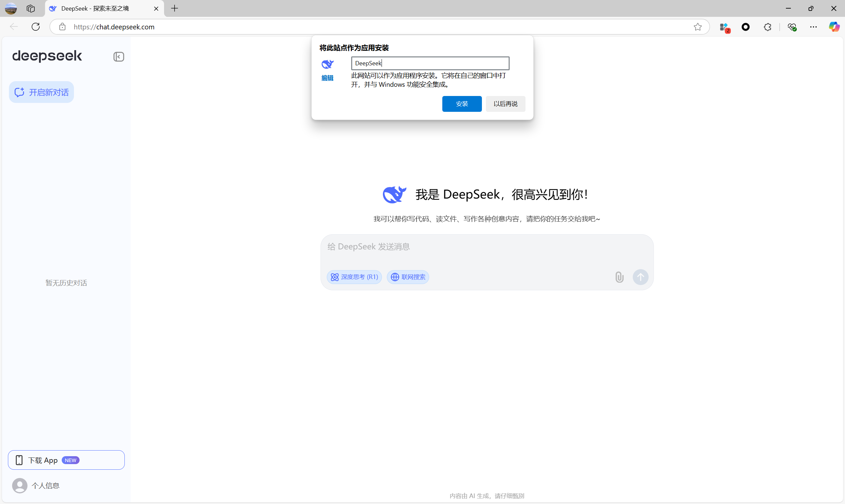
Task: Click the DeepSeek whale icon in dialog
Action: [327, 64]
